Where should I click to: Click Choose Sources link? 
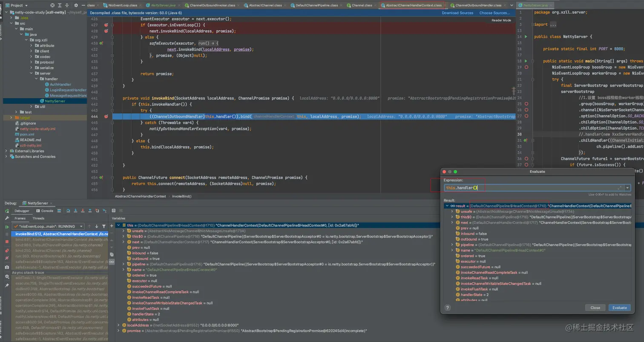[x=494, y=13]
